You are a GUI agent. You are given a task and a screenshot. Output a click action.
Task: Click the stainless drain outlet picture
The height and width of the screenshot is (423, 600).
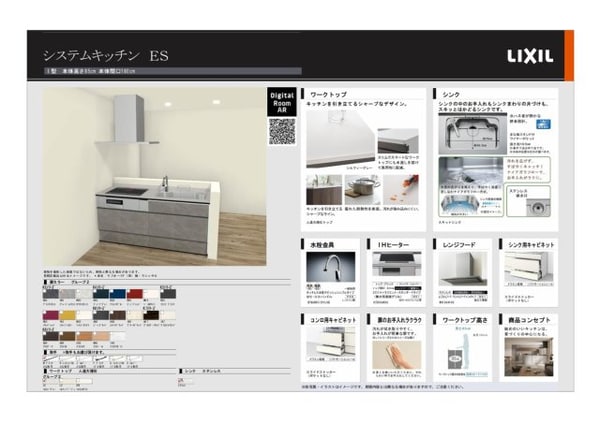pyautogui.click(x=538, y=208)
